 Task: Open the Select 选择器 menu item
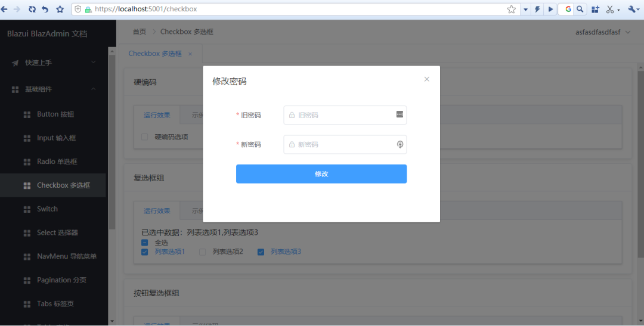point(52,233)
